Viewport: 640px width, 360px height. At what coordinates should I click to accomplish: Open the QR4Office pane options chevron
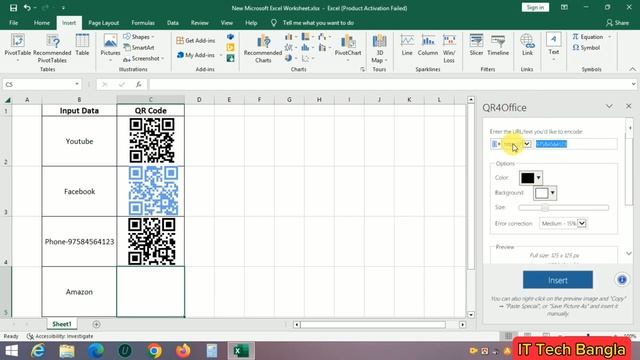click(609, 107)
